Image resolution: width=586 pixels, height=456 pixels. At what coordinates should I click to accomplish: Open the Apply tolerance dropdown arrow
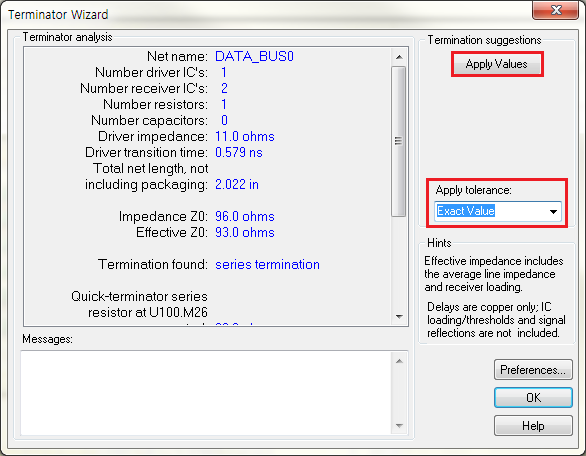553,212
